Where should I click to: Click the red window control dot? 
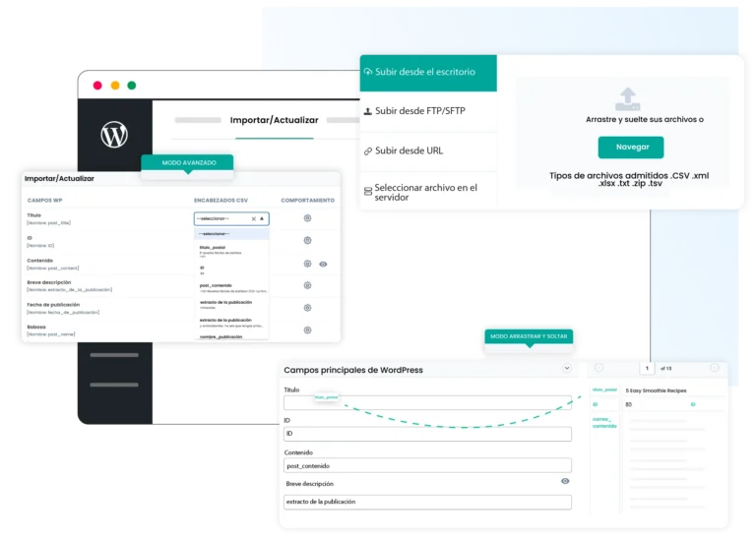97,86
